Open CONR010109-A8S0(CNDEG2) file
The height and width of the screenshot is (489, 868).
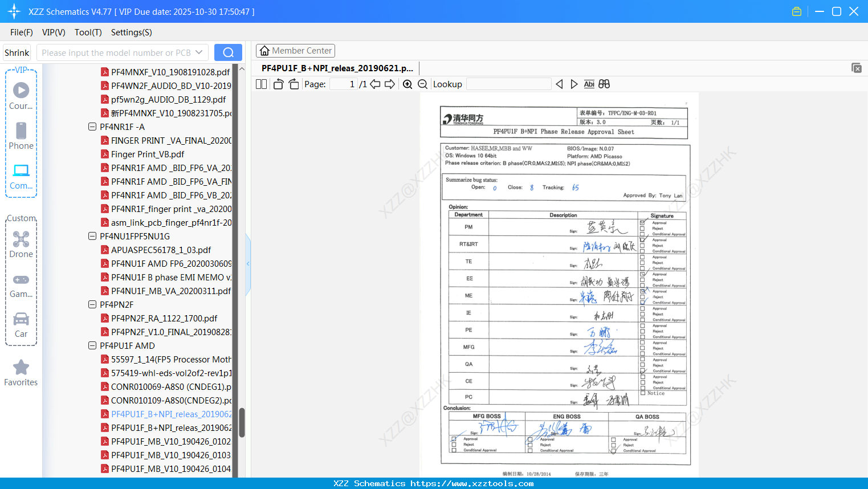[166, 400]
